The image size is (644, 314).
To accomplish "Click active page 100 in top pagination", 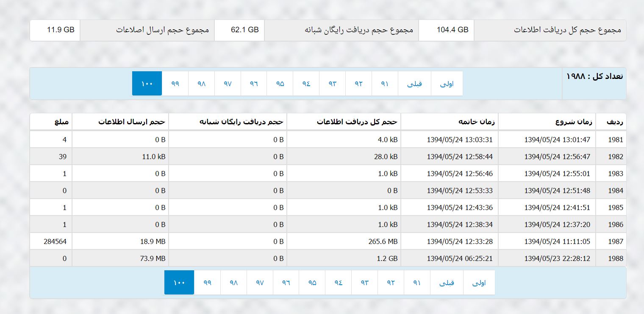I will [147, 84].
